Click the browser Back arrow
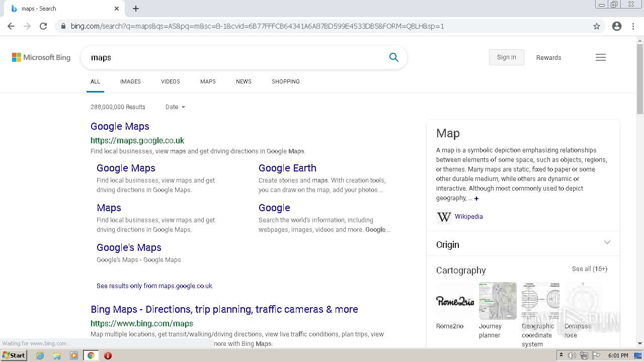The height and width of the screenshot is (362, 644). 11,26
